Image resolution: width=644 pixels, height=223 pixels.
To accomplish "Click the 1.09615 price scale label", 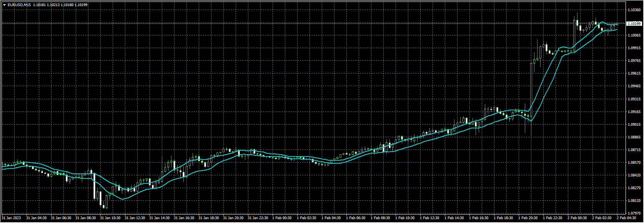I will (634, 73).
